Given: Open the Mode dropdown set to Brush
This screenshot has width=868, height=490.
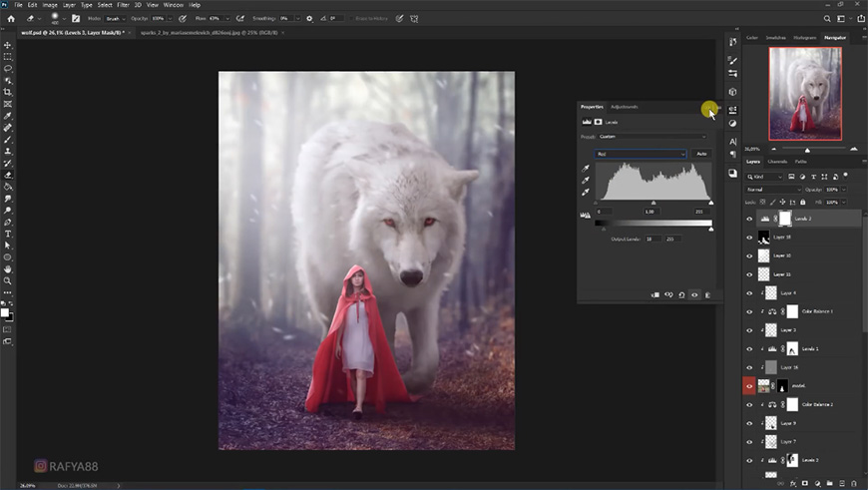Looking at the screenshot, I should [x=115, y=18].
